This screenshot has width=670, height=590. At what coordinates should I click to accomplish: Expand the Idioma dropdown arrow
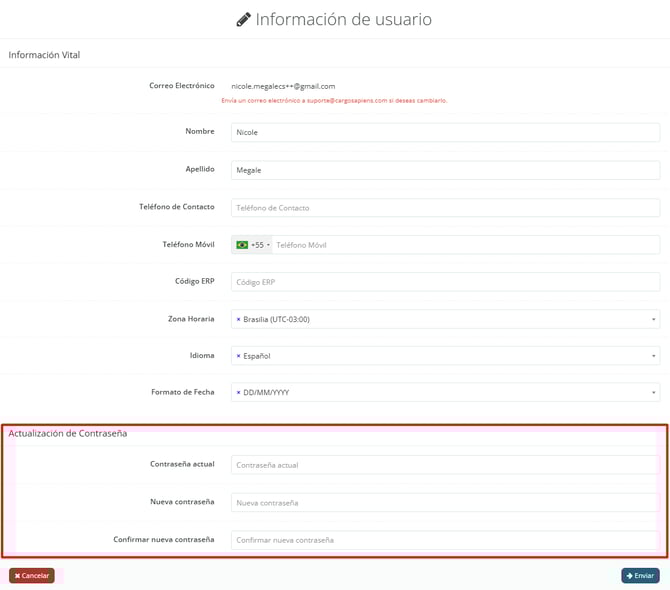pos(654,356)
